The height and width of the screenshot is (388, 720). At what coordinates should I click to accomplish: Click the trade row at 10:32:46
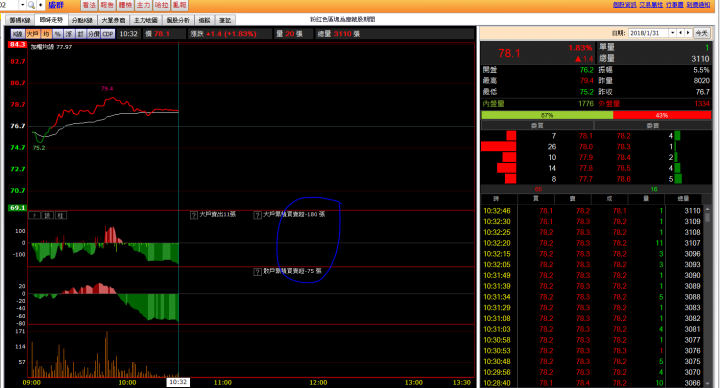point(592,211)
